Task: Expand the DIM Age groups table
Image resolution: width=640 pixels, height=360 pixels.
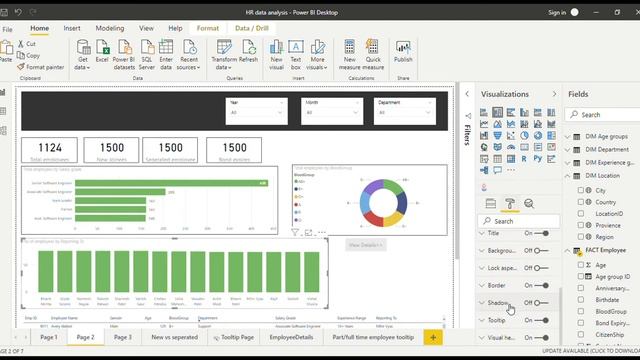Action: (567, 137)
